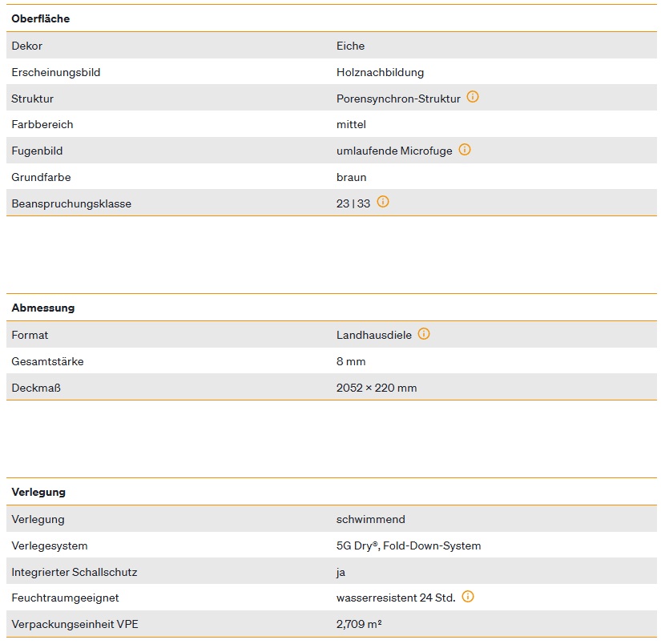Click the Erscheinungsbild label
This screenshot has width=661, height=644.
(x=55, y=73)
